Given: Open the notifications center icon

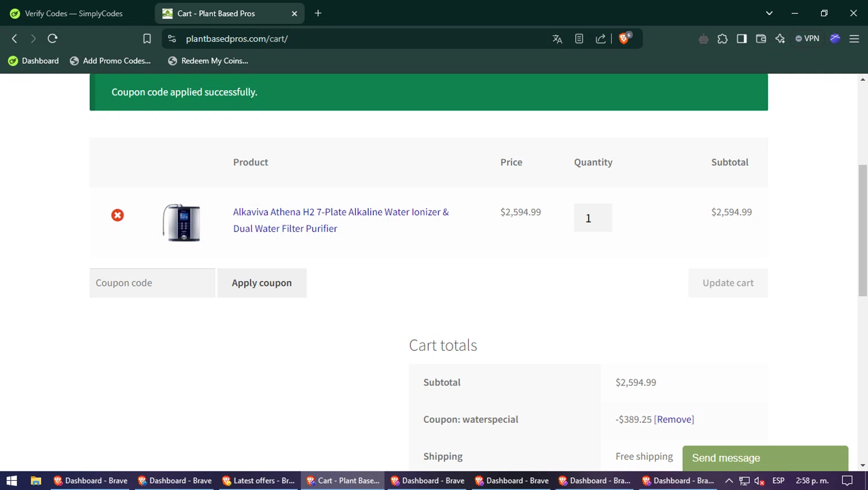Looking at the screenshot, I should 847,481.
